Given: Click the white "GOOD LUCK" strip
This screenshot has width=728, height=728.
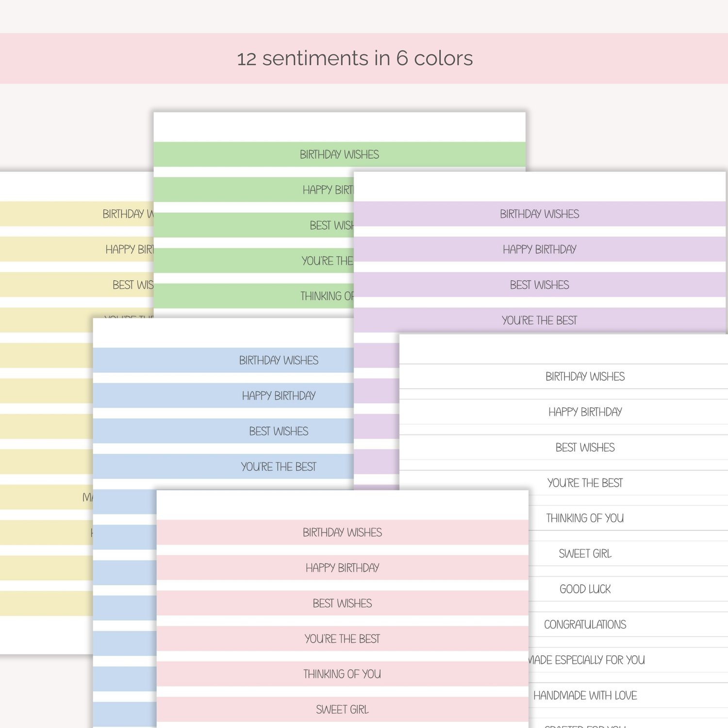Looking at the screenshot, I should (585, 589).
